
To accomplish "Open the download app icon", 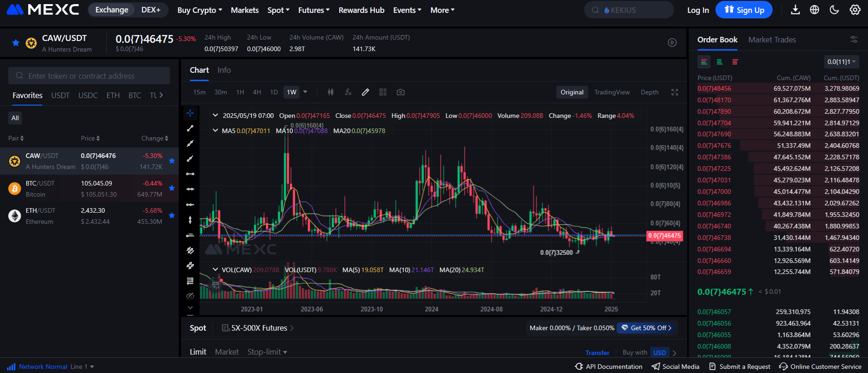I will coord(795,10).
